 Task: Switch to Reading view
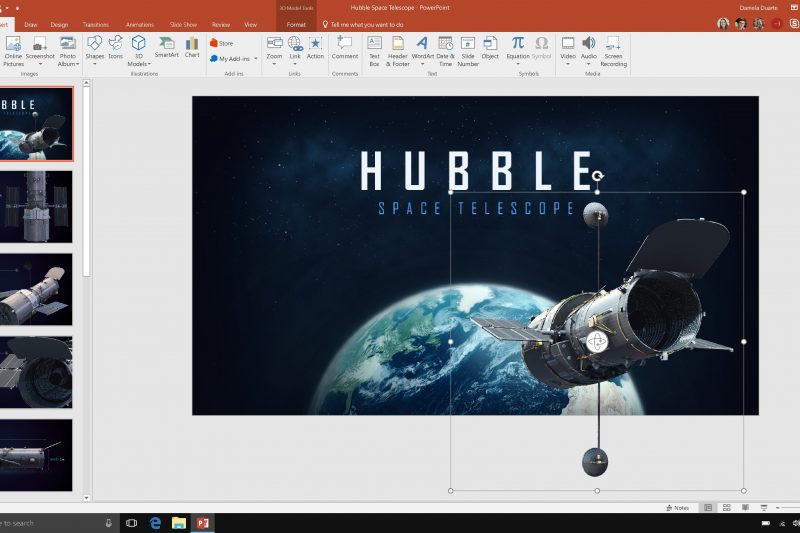pyautogui.click(x=745, y=507)
